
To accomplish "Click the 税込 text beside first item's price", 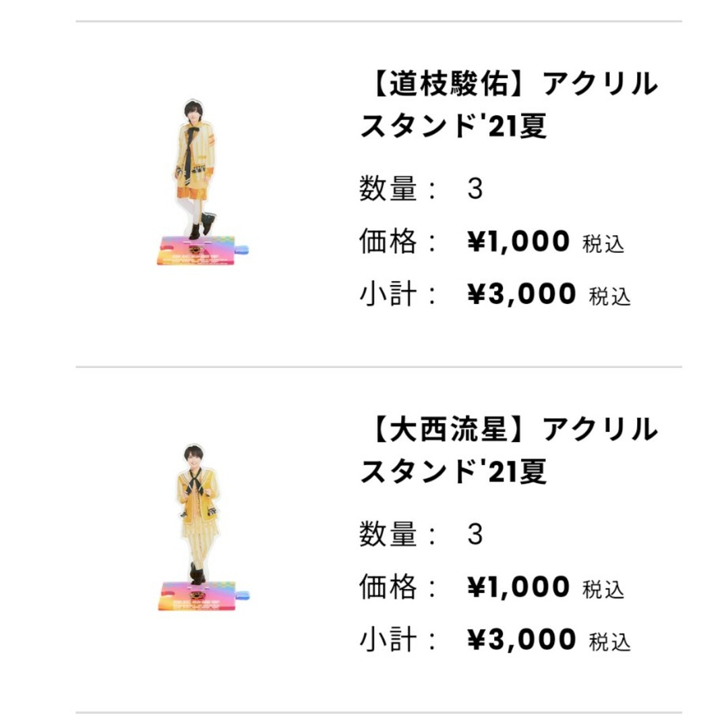I will tap(603, 244).
